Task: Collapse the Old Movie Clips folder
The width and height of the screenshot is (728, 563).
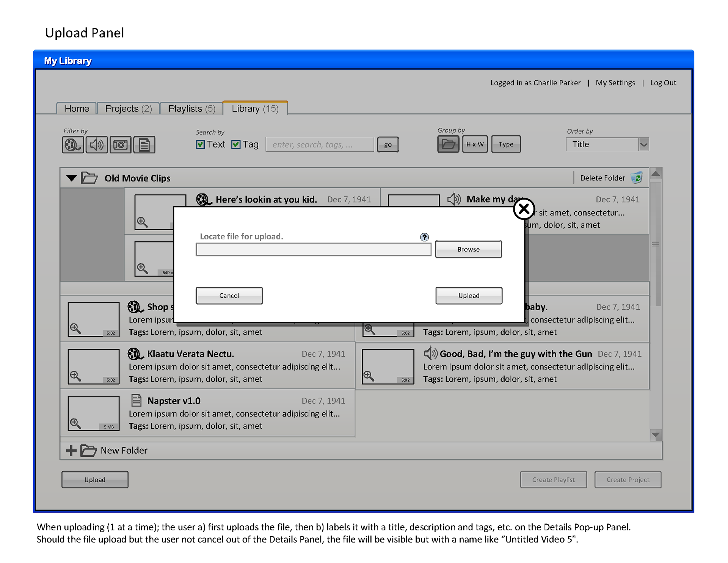Action: point(71,178)
